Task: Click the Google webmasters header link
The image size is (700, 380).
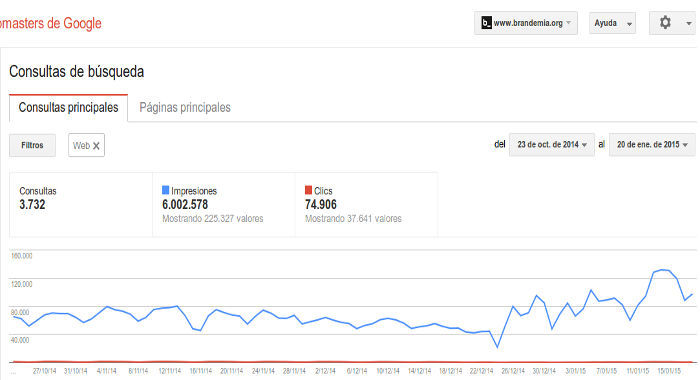Action: coord(50,23)
